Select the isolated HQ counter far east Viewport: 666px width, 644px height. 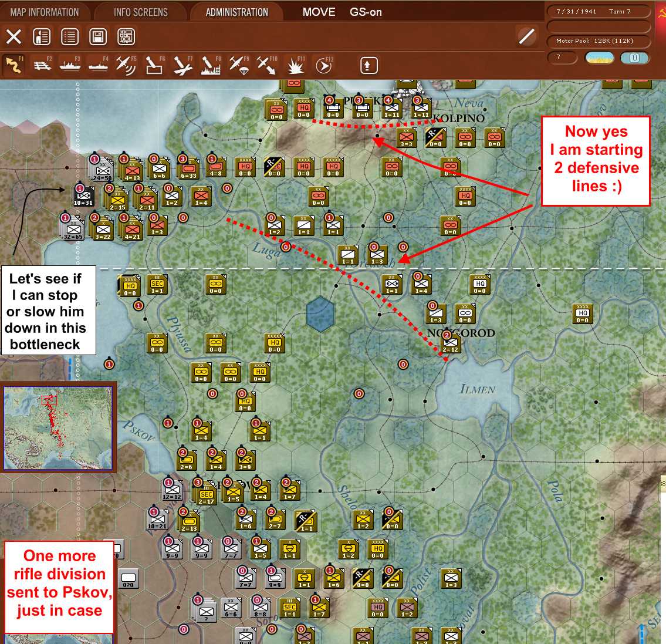[x=582, y=313]
